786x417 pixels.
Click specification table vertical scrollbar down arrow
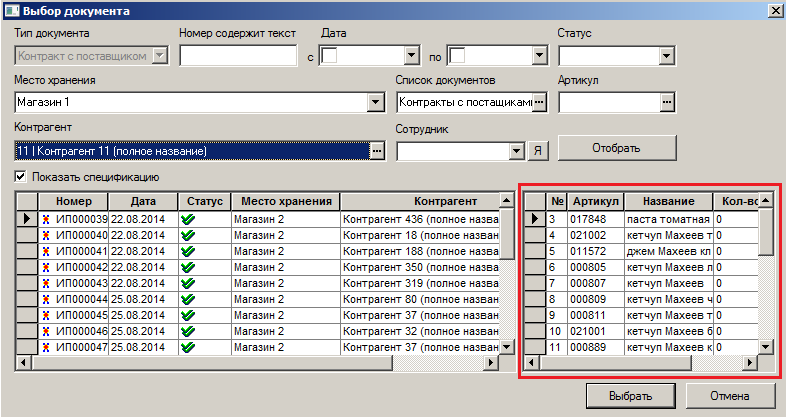[x=765, y=347]
